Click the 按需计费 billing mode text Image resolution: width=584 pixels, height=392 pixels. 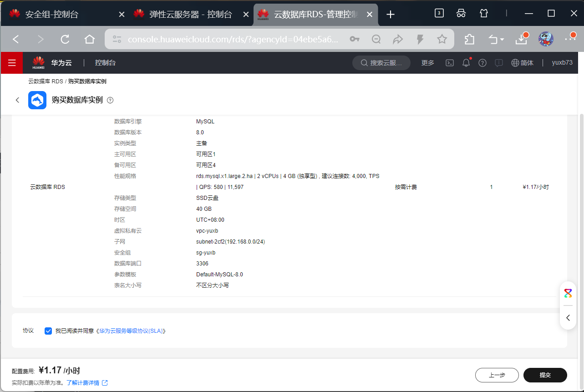406,187
